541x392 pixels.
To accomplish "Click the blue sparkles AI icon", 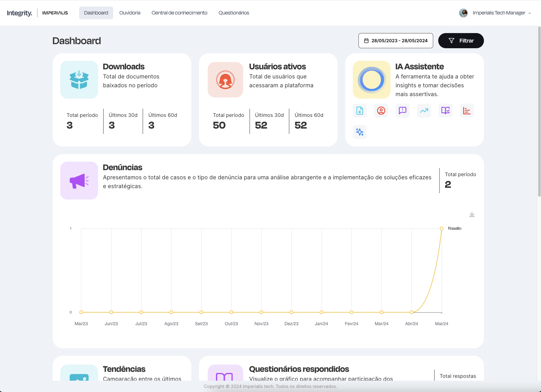I will [x=360, y=132].
